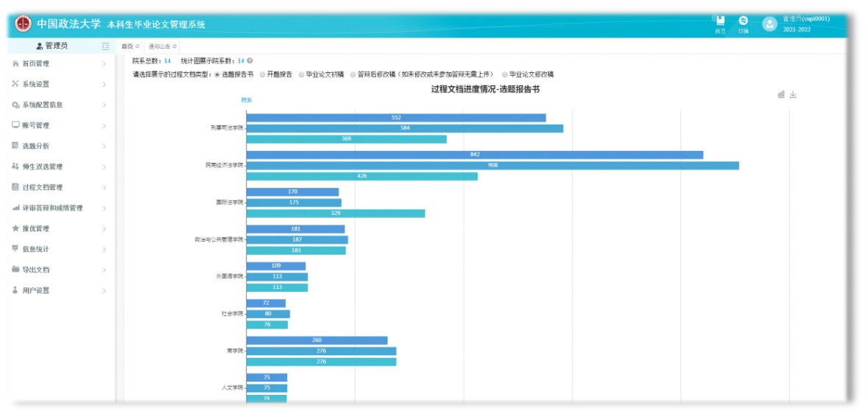The width and height of the screenshot is (868, 417).
Task: Click the administrator user avatar
Action: [769, 24]
